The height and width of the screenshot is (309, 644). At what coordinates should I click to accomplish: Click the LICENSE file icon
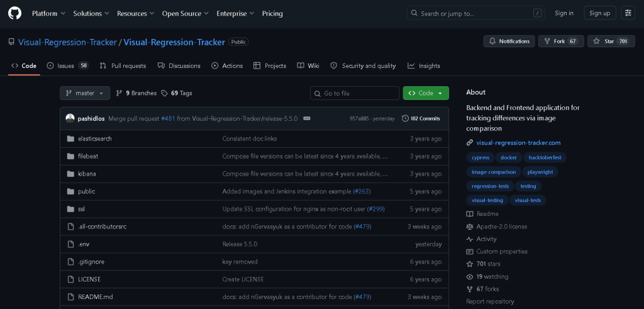pyautogui.click(x=70, y=279)
